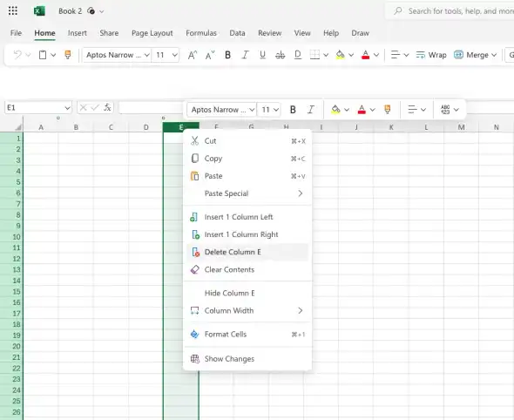Apply mini toolbar fill color bucket
Screen dimensions: 514x420
(x=335, y=110)
